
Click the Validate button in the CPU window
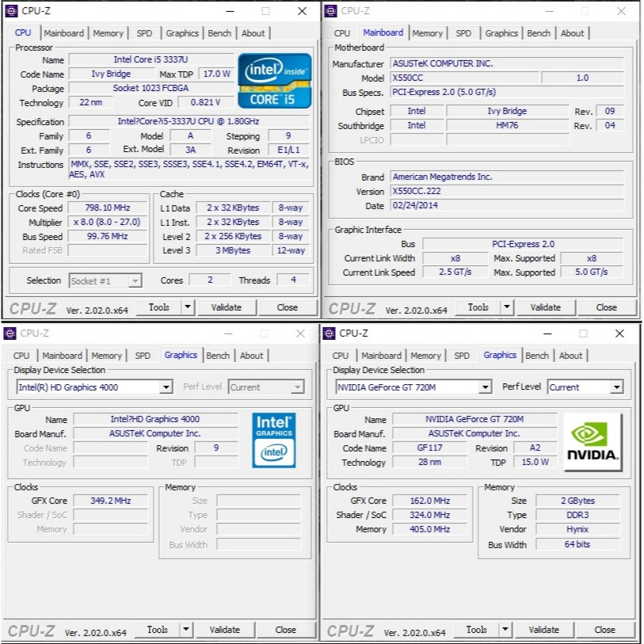point(227,307)
